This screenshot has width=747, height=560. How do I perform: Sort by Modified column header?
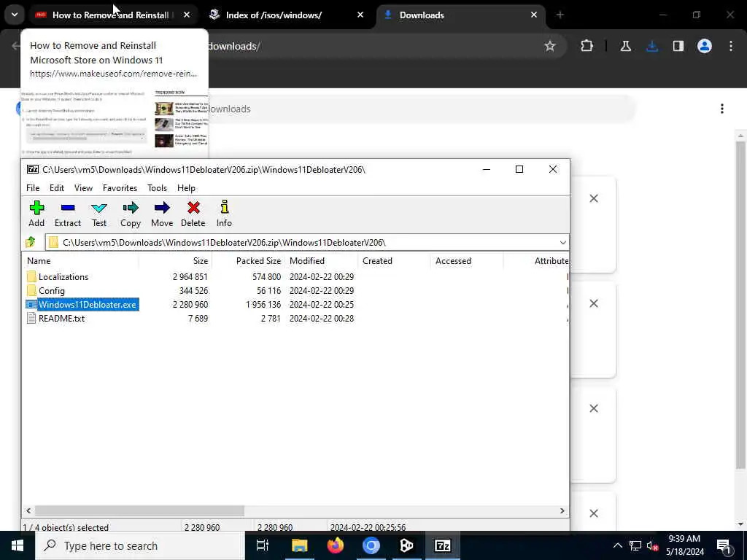321,261
